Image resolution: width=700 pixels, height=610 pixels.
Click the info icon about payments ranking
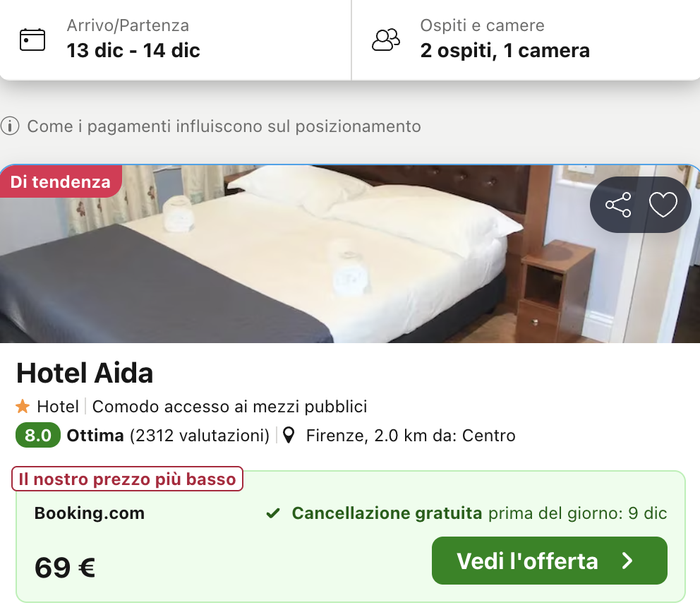(10, 126)
